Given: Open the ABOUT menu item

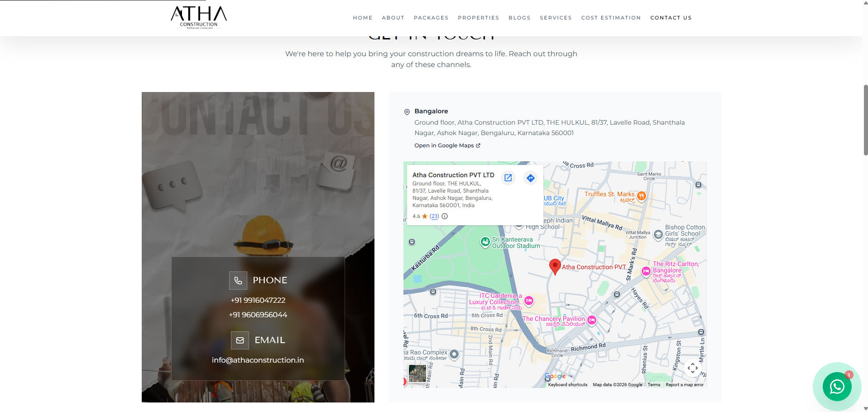Looking at the screenshot, I should 393,18.
